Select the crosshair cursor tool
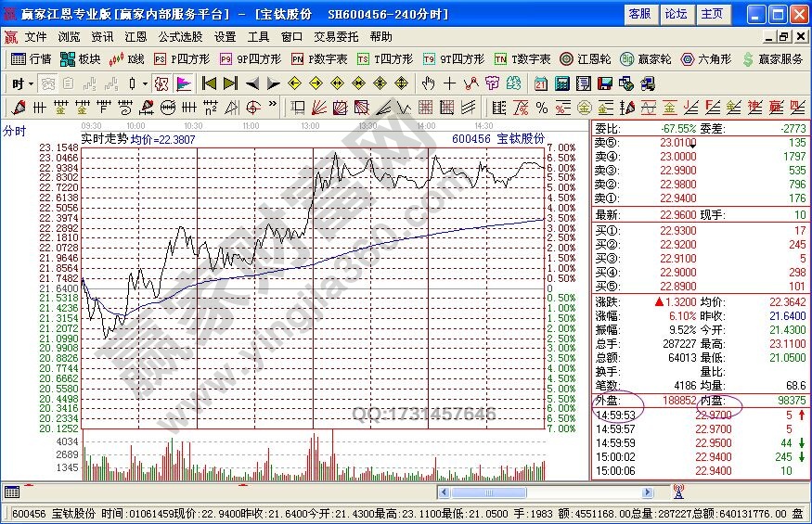 pyautogui.click(x=450, y=83)
